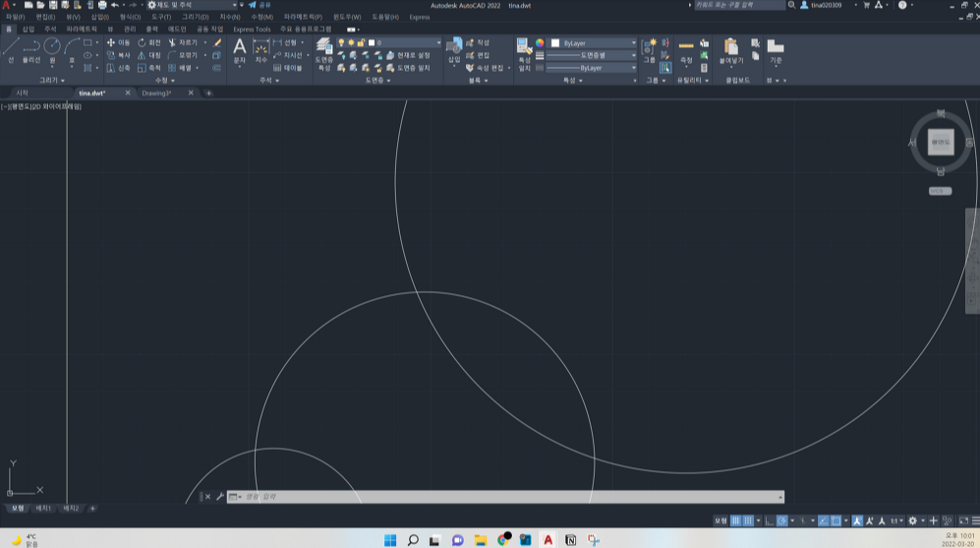Open the object color ByLayer dropdown
Viewport: 980px width, 548px height.
pyautogui.click(x=593, y=43)
